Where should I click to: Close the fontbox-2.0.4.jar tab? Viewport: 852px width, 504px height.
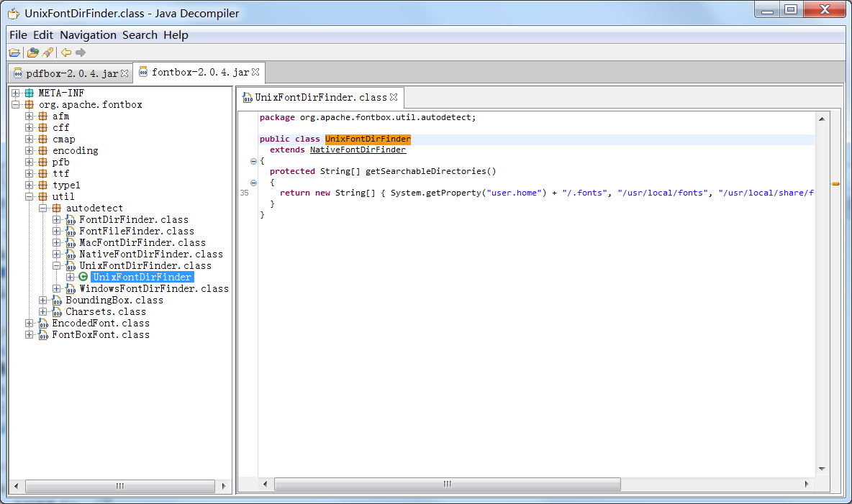pyautogui.click(x=255, y=73)
